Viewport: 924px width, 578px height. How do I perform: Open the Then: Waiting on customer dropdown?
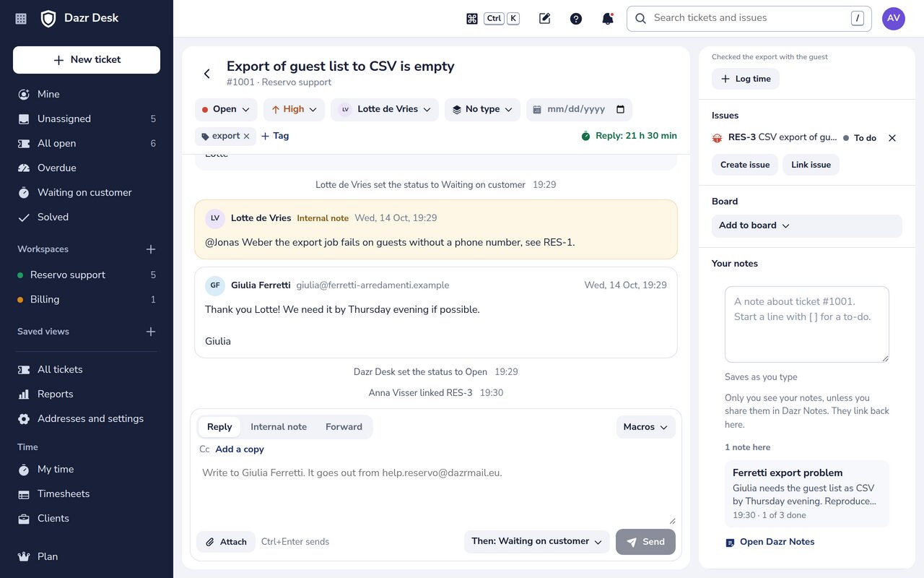click(537, 541)
